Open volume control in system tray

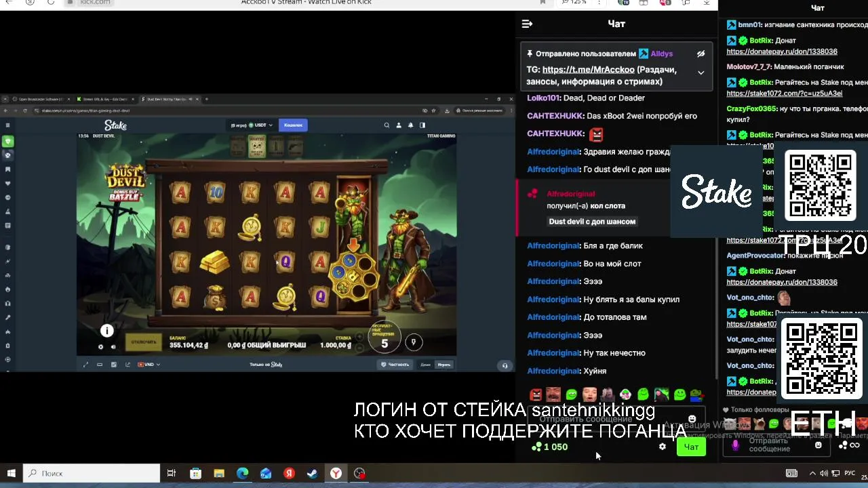pyautogui.click(x=824, y=473)
